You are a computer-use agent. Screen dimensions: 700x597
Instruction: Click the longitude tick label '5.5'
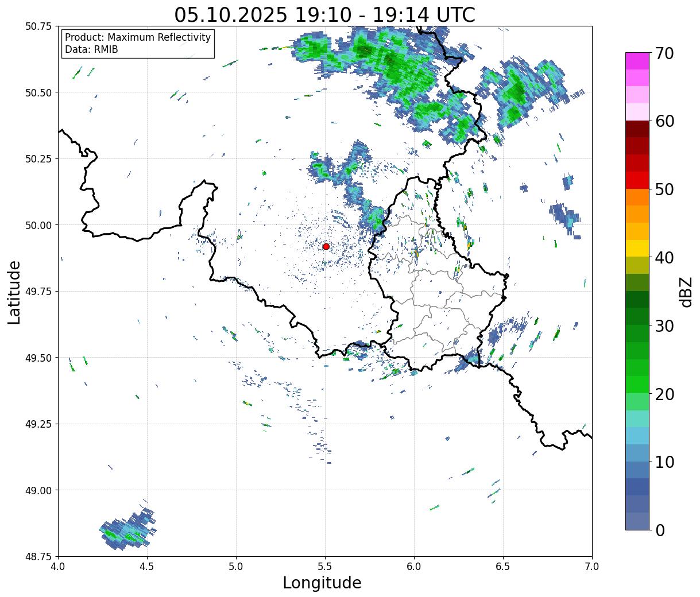click(325, 567)
